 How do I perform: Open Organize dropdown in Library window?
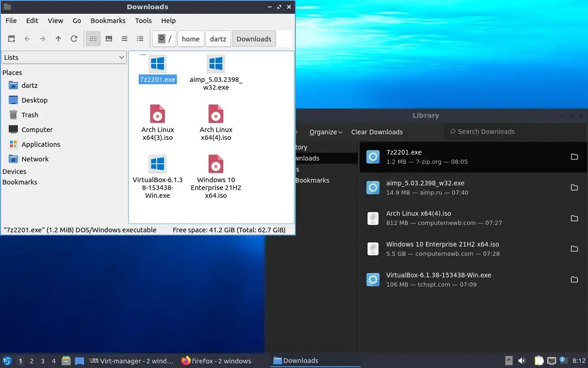click(x=326, y=132)
